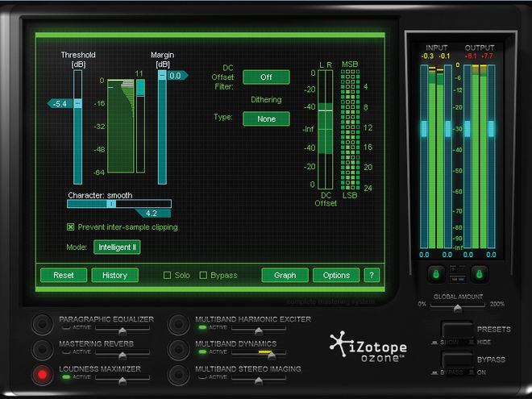Click the gain reduction histogram display
Image resolution: width=532 pixels, height=399 pixels.
click(121, 127)
